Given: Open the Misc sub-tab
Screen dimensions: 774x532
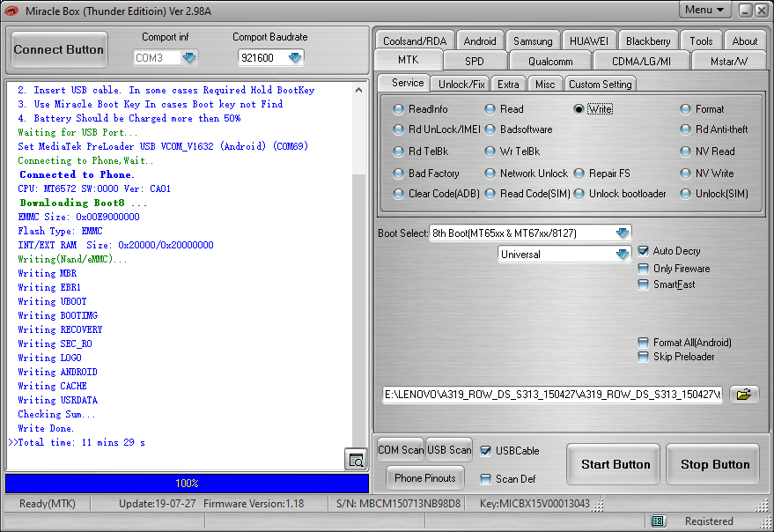Looking at the screenshot, I should pyautogui.click(x=545, y=85).
